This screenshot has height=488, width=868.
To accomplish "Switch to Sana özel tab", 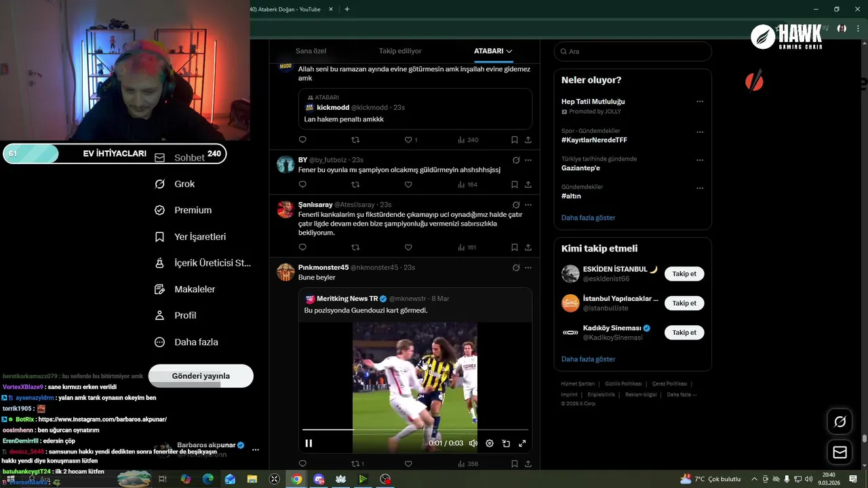I will [311, 51].
